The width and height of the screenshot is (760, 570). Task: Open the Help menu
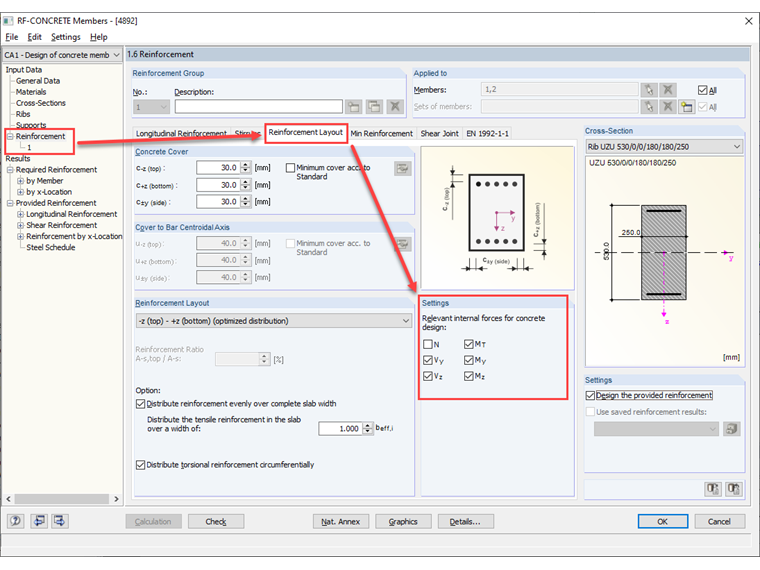(99, 37)
